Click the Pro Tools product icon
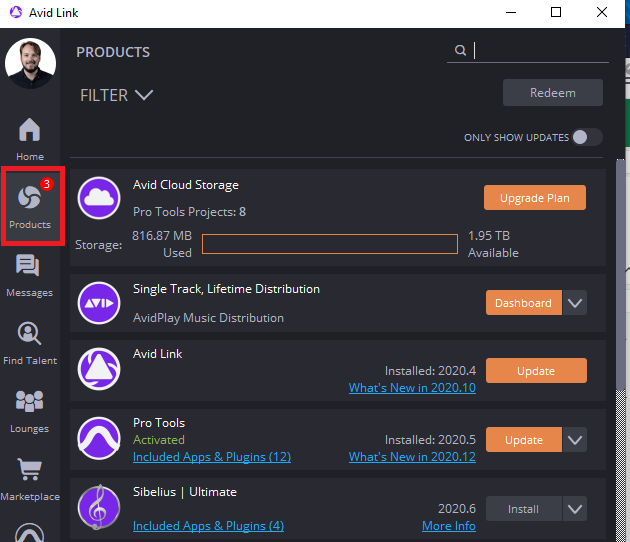The height and width of the screenshot is (542, 630). [x=99, y=438]
